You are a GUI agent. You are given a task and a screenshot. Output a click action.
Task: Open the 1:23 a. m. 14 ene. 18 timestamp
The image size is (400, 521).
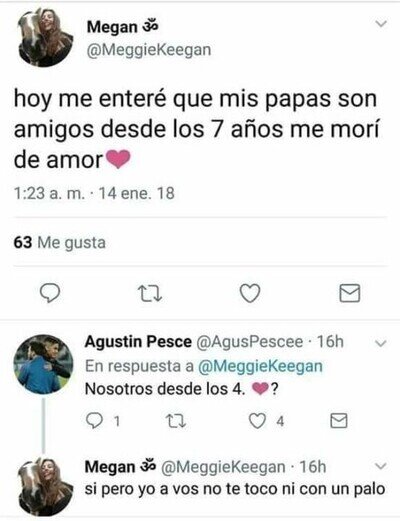point(94,193)
